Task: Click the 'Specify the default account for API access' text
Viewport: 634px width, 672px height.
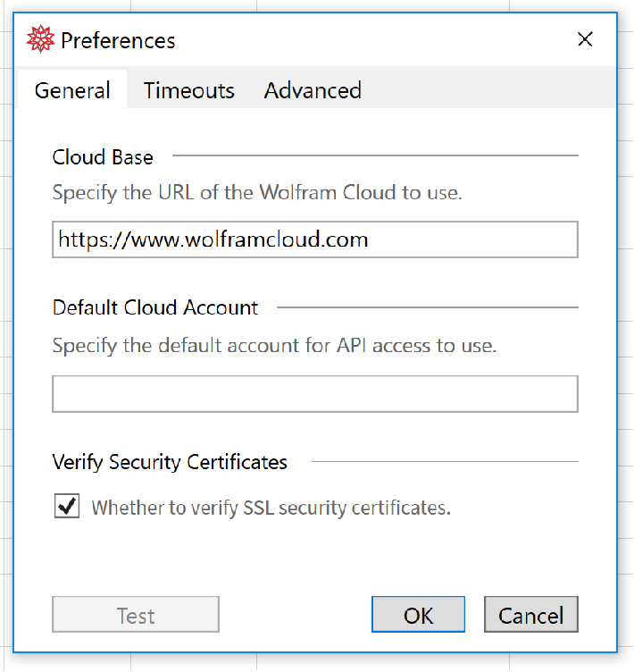Action: point(274,345)
